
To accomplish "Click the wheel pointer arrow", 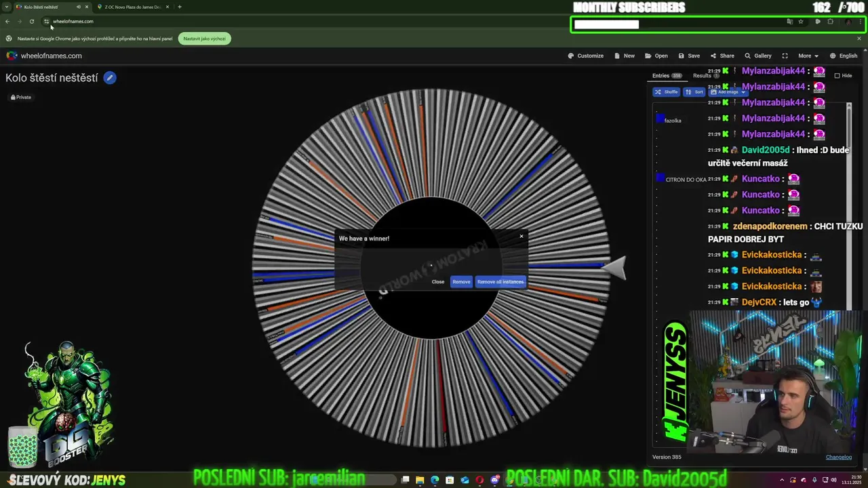I will (614, 268).
